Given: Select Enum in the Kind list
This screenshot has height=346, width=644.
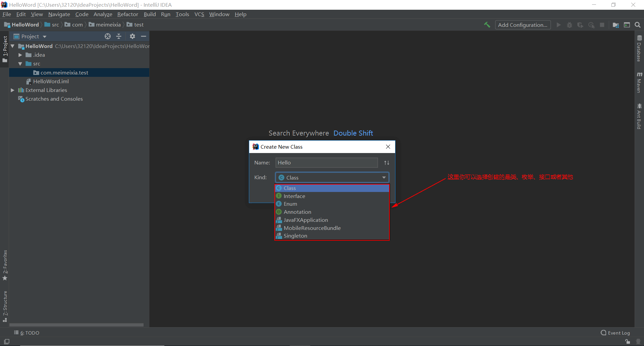Looking at the screenshot, I should pyautogui.click(x=332, y=204).
